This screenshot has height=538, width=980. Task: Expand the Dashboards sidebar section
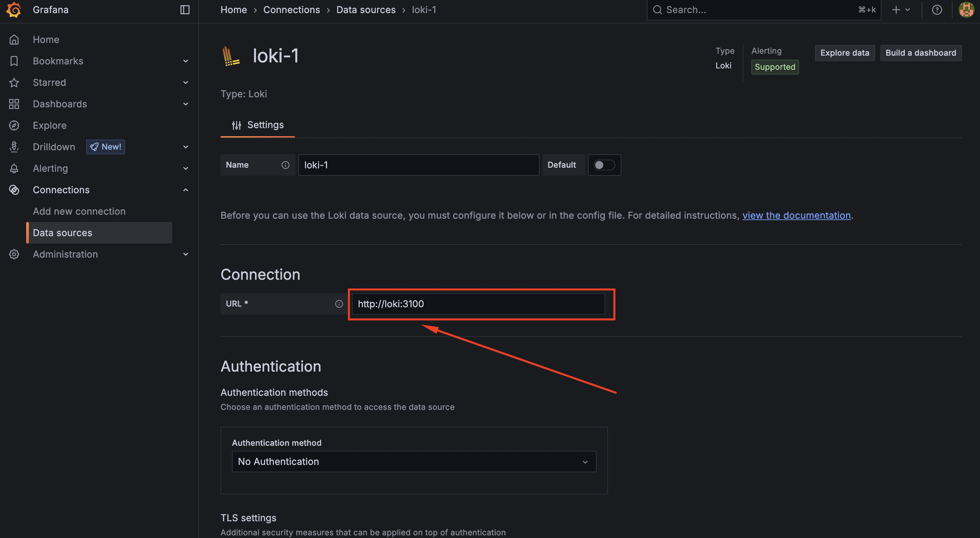(x=186, y=104)
